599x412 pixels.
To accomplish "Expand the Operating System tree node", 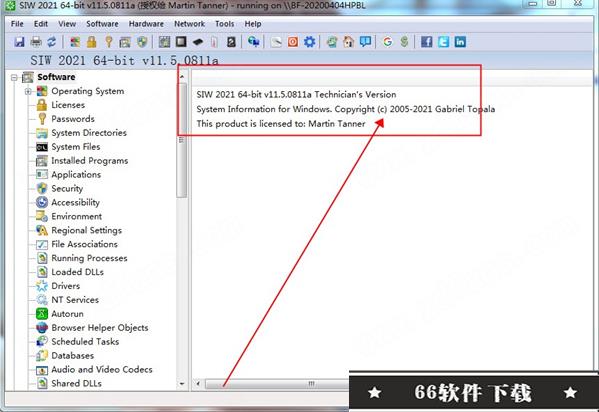I will [x=28, y=91].
